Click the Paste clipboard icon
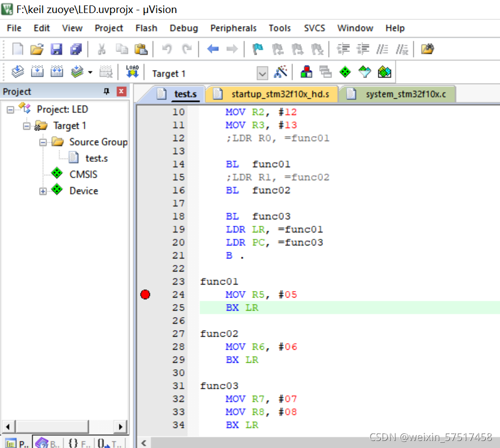The image size is (500, 448). (x=141, y=49)
